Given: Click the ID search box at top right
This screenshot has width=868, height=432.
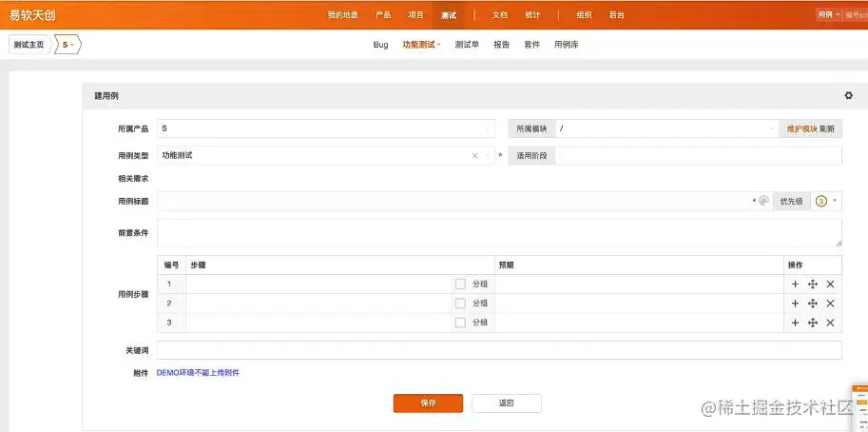Looking at the screenshot, I should [x=856, y=15].
